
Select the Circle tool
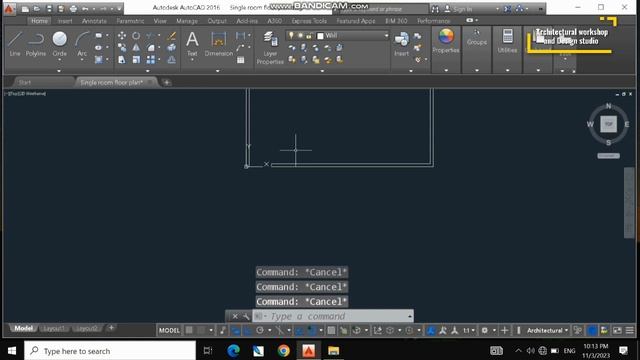point(60,44)
